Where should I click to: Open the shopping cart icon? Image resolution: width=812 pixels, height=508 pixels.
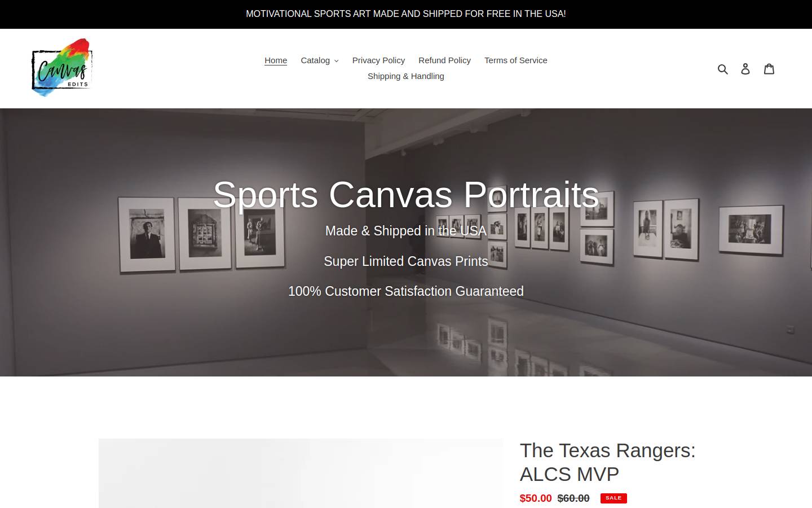pyautogui.click(x=769, y=69)
